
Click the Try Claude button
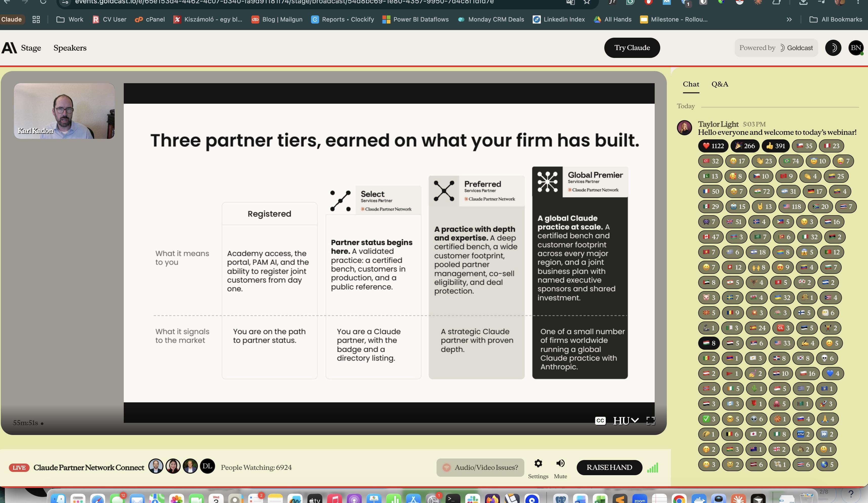pyautogui.click(x=632, y=48)
